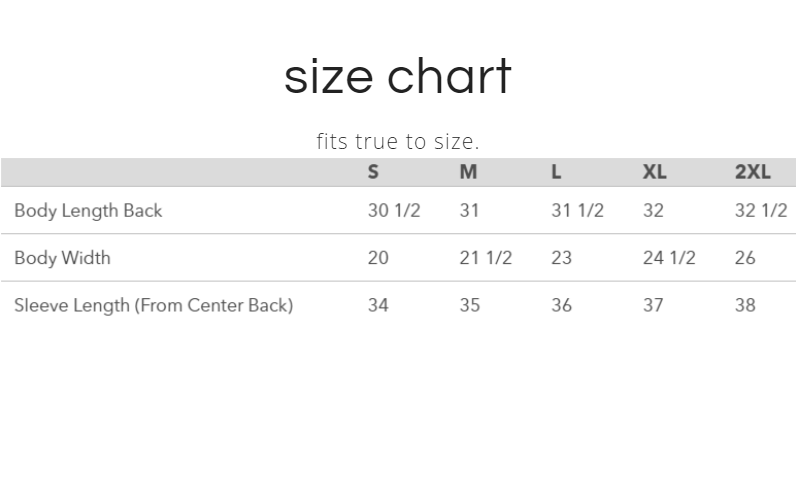Click the "size chart" title
The width and height of the screenshot is (796, 477).
point(397,77)
